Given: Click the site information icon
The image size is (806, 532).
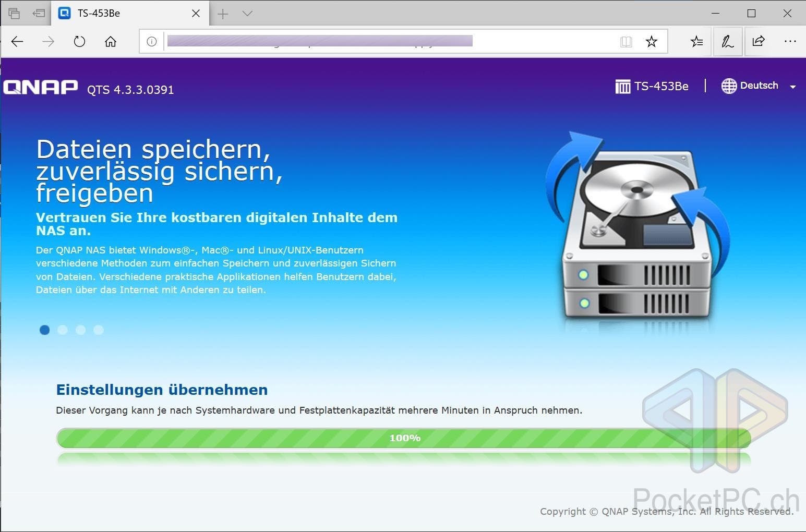Looking at the screenshot, I should pos(151,42).
